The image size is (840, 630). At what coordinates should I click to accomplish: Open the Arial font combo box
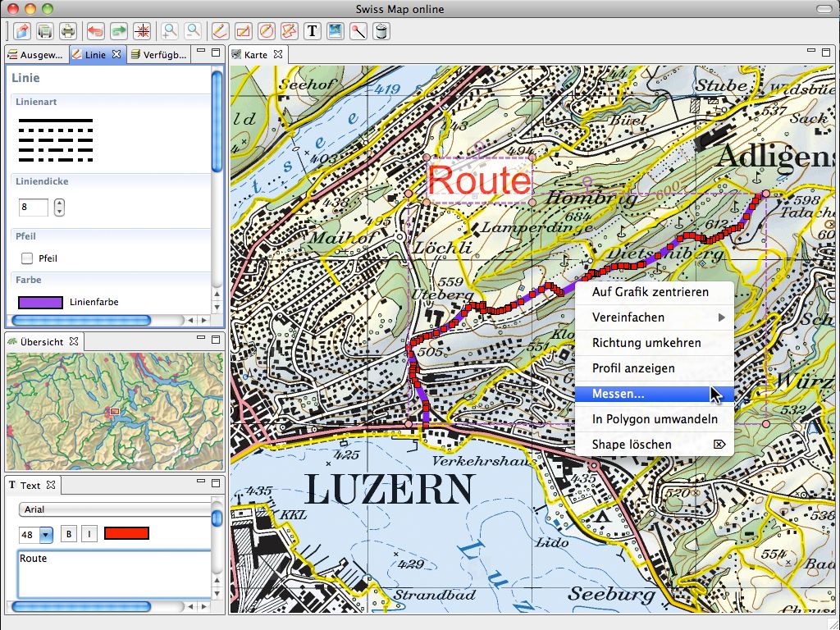(x=116, y=509)
